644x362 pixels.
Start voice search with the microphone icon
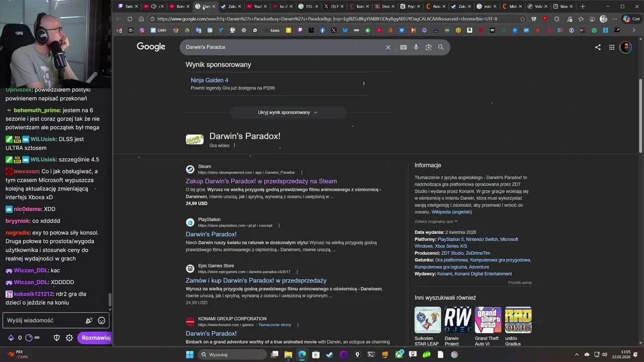coord(416,47)
